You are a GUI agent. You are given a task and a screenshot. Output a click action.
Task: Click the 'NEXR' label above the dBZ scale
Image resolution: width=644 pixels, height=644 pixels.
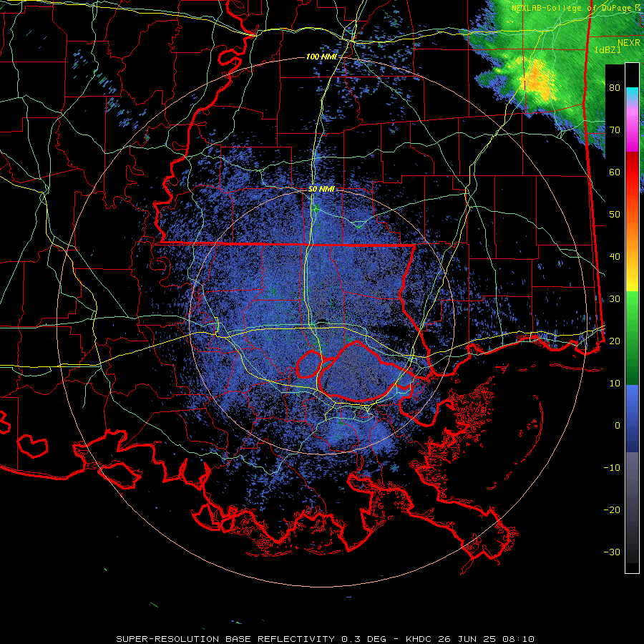pos(629,43)
